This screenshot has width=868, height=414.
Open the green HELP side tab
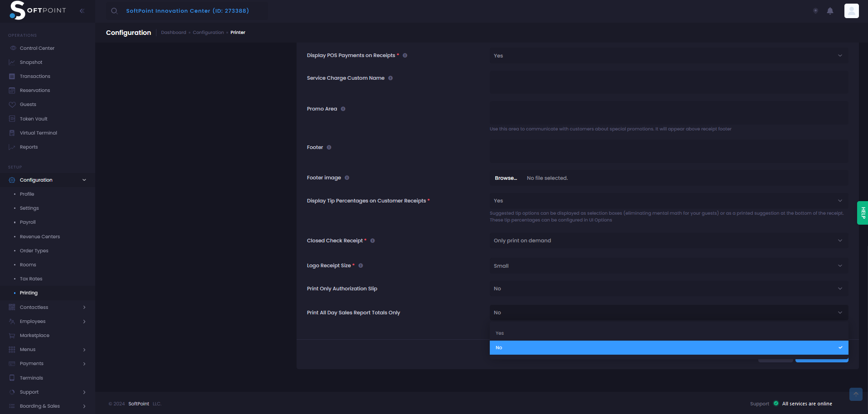[863, 213]
